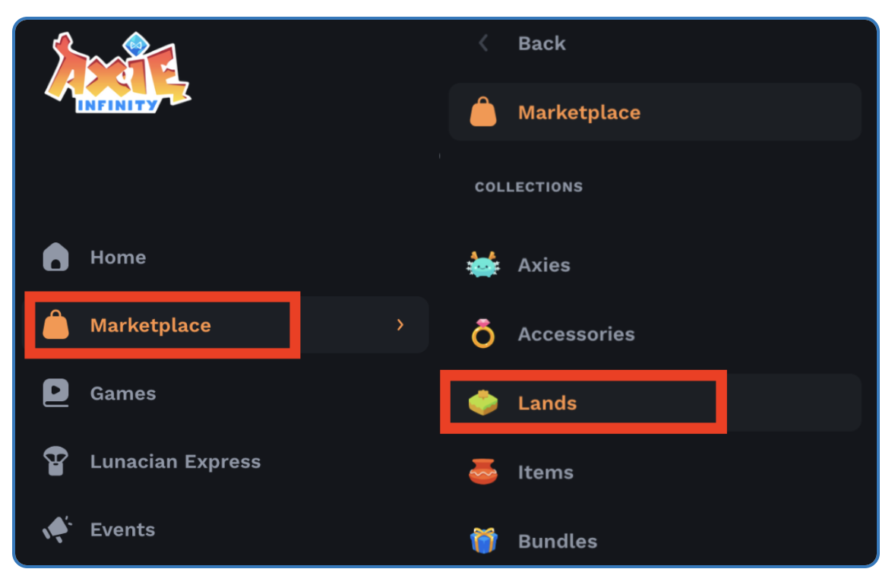Image resolution: width=895 pixels, height=588 pixels.
Task: Open the Accessories collection label
Action: click(576, 334)
